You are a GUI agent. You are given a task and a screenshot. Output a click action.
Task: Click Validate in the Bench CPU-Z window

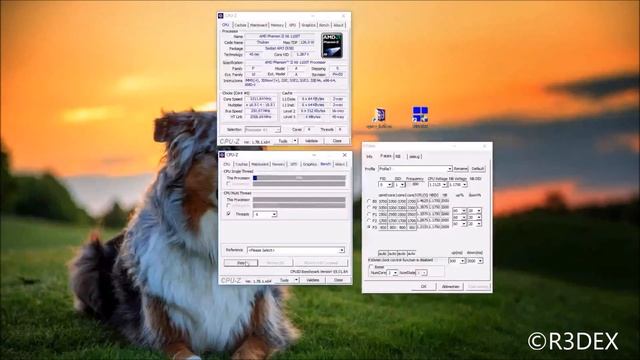pyautogui.click(x=313, y=280)
